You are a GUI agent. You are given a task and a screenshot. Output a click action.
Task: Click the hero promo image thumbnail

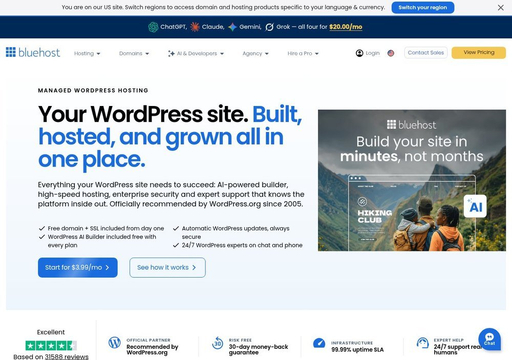coord(412,180)
